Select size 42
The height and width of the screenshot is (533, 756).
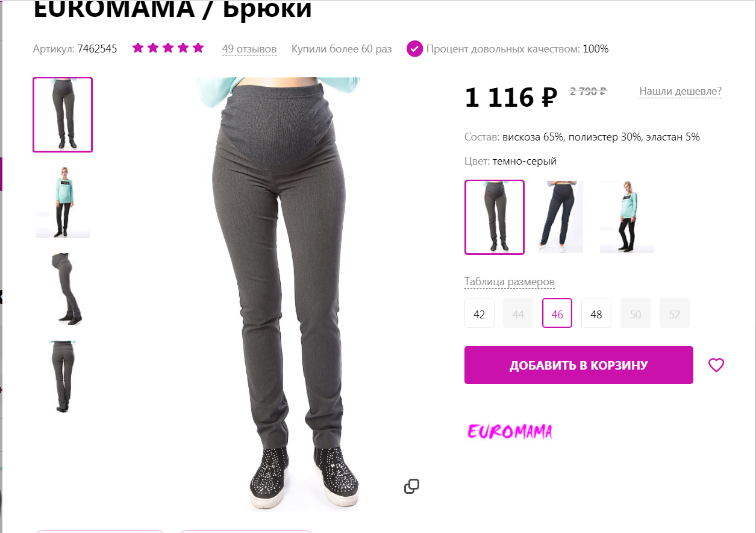(x=480, y=313)
